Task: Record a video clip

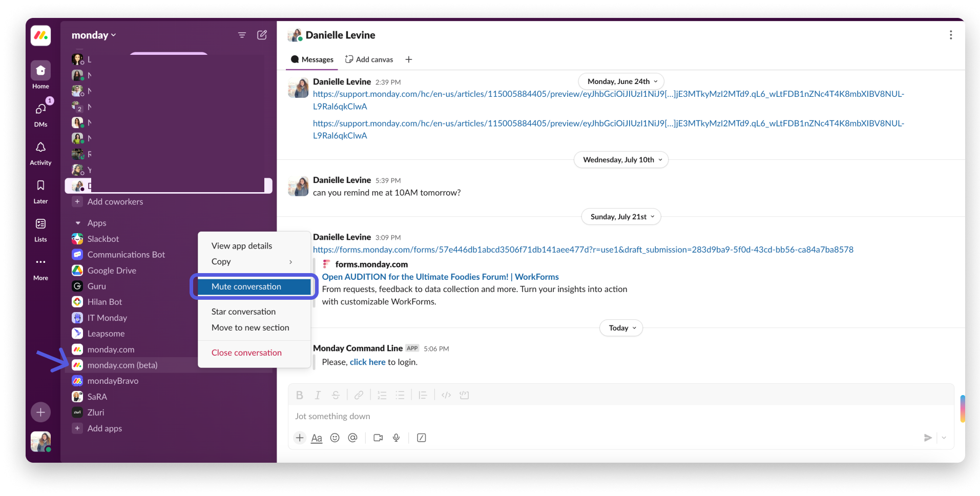Action: [378, 438]
